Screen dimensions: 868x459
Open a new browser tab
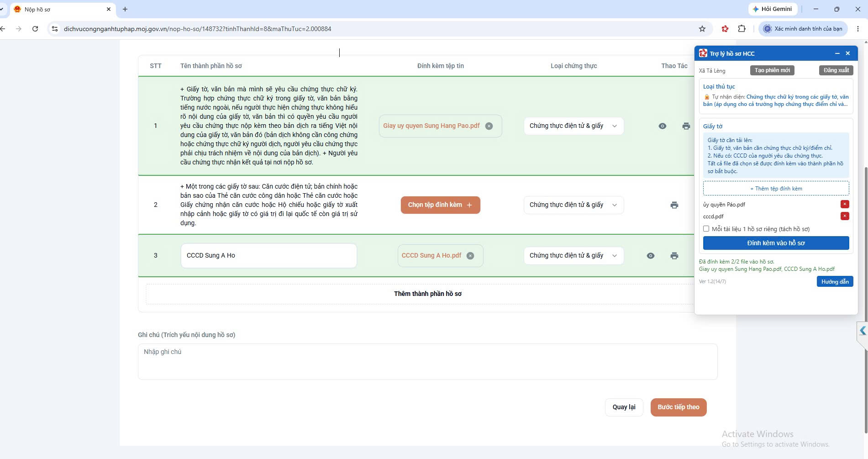tap(125, 9)
